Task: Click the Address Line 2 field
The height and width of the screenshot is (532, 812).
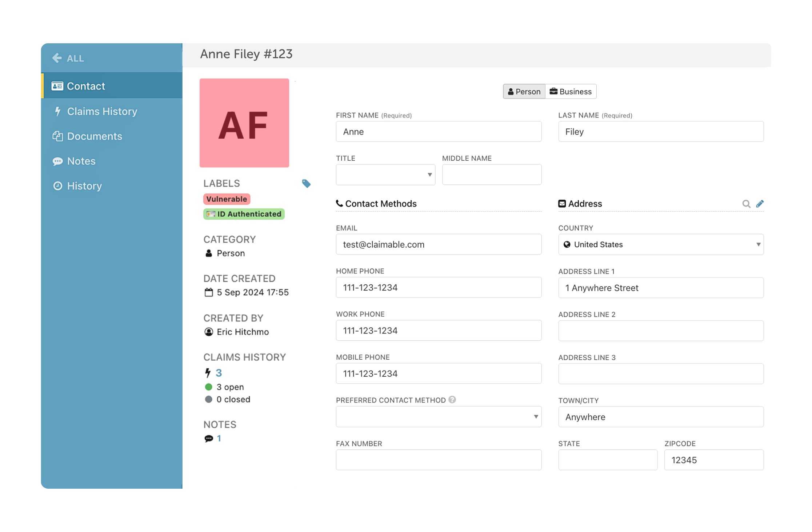Action: pos(661,331)
